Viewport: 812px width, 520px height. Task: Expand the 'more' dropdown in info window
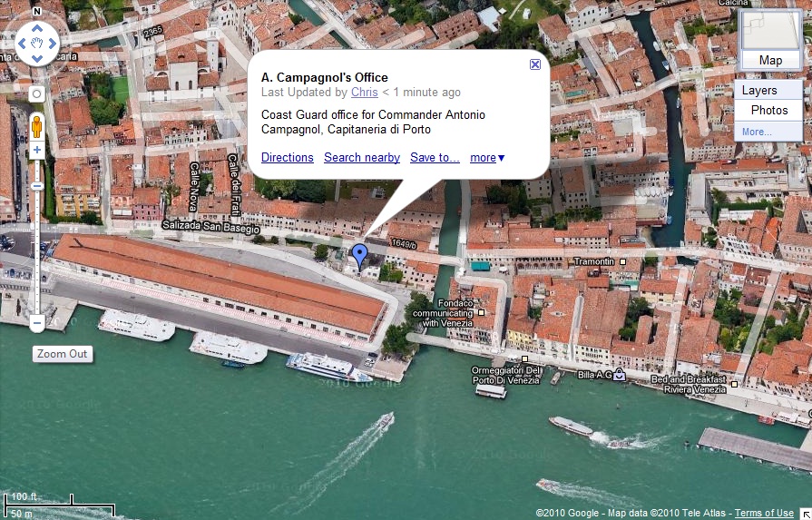coord(487,157)
